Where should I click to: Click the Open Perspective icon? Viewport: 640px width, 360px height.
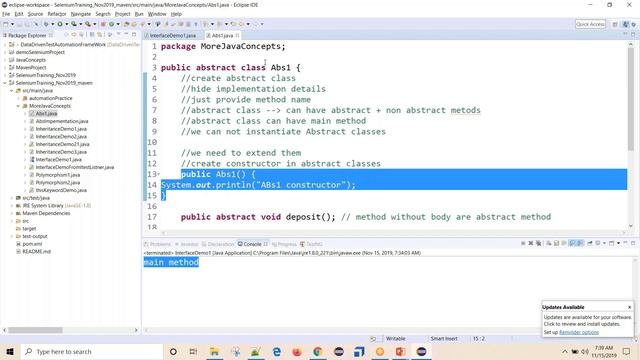[615, 24]
